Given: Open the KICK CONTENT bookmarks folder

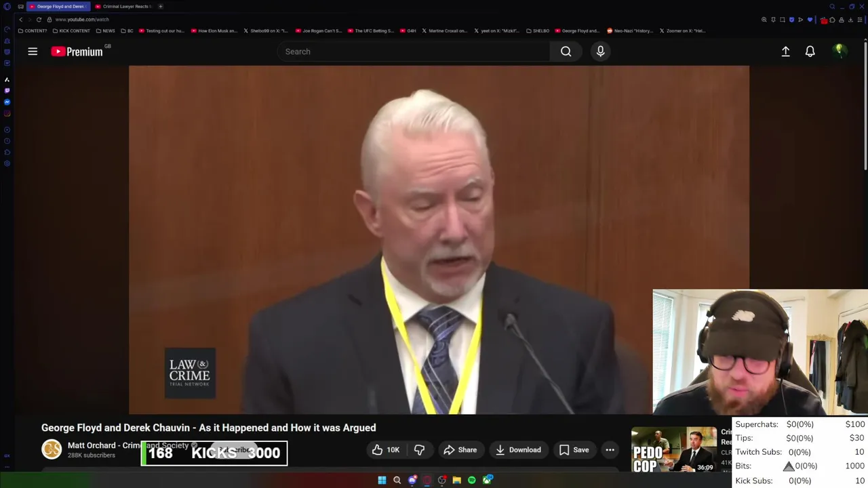Looking at the screenshot, I should pyautogui.click(x=71, y=31).
